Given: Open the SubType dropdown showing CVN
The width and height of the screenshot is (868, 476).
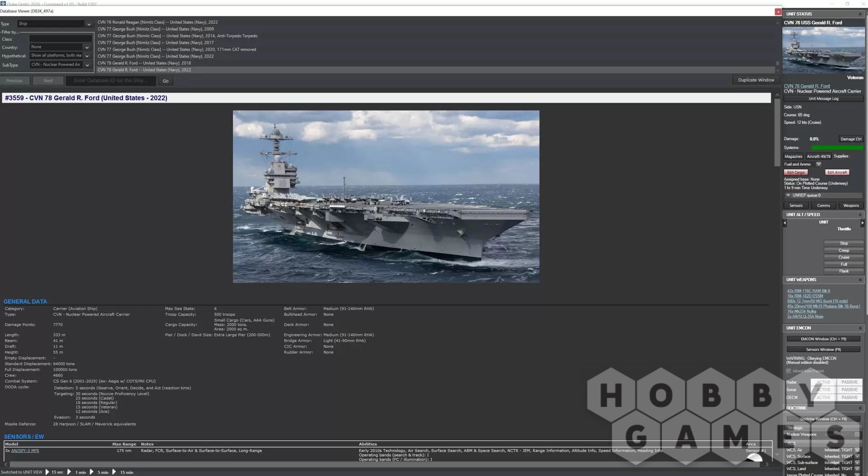Looking at the screenshot, I should pyautogui.click(x=61, y=65).
